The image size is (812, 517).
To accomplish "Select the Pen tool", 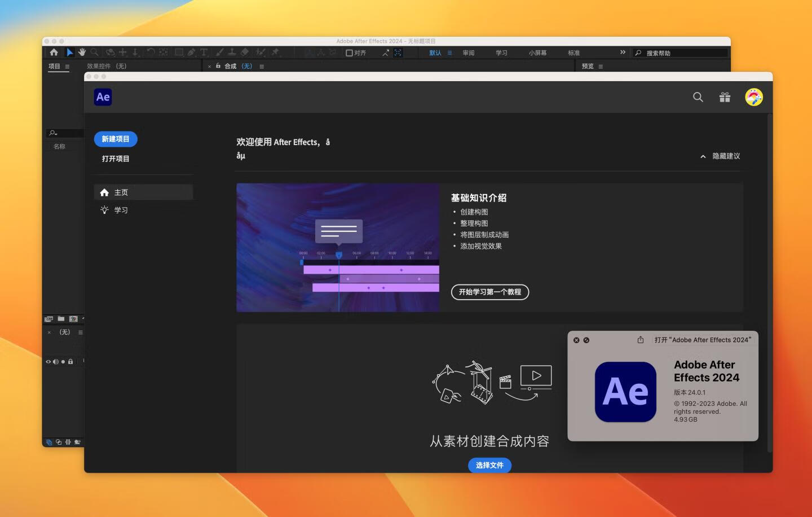I will click(x=192, y=52).
